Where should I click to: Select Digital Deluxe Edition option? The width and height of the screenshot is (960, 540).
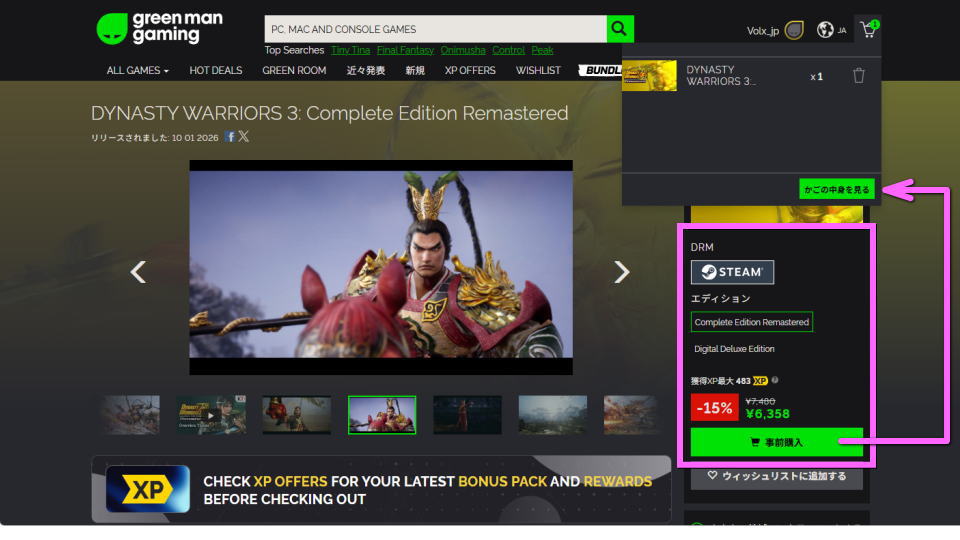pos(734,349)
